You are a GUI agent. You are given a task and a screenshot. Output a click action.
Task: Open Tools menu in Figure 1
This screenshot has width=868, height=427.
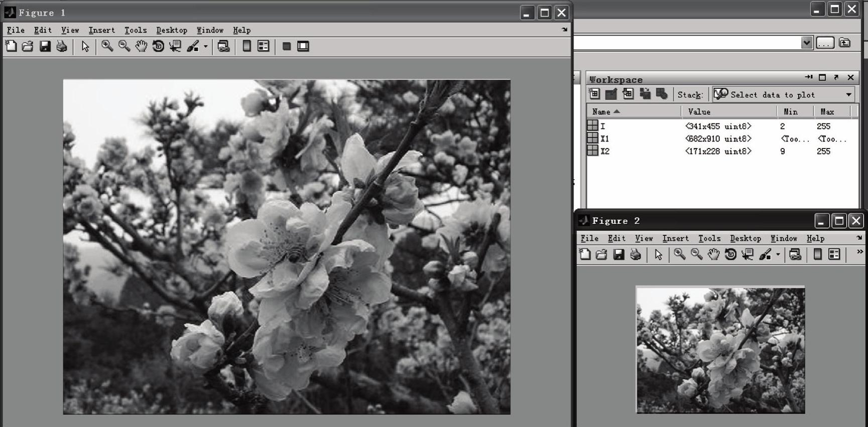[136, 30]
